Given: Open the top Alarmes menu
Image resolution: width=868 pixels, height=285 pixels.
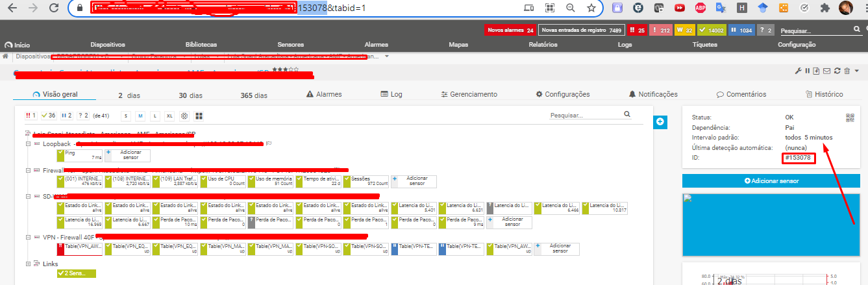Looking at the screenshot, I should (377, 45).
